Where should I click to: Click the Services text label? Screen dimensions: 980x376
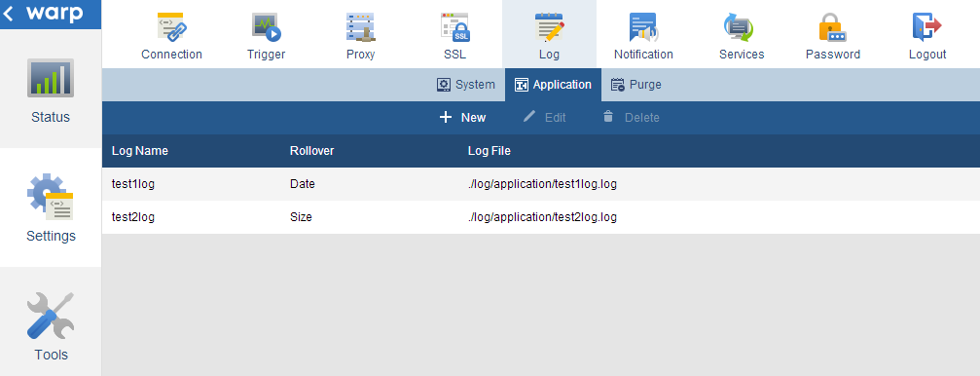742,55
